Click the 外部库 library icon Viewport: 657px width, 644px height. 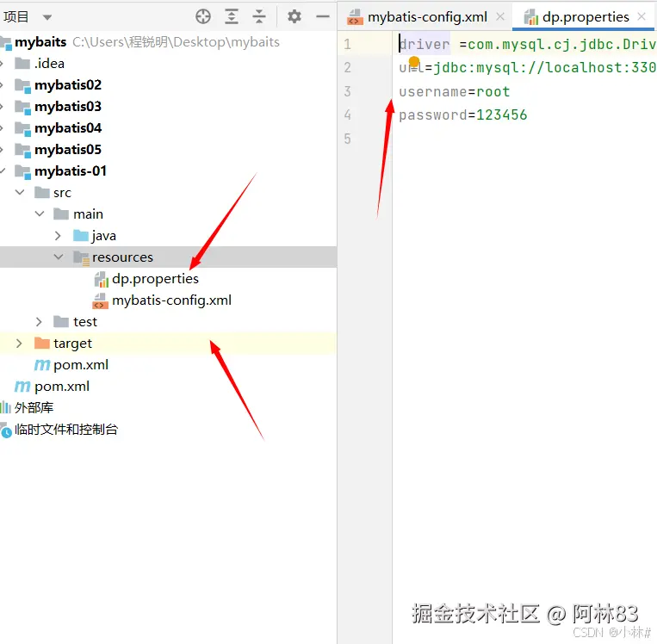[5, 408]
